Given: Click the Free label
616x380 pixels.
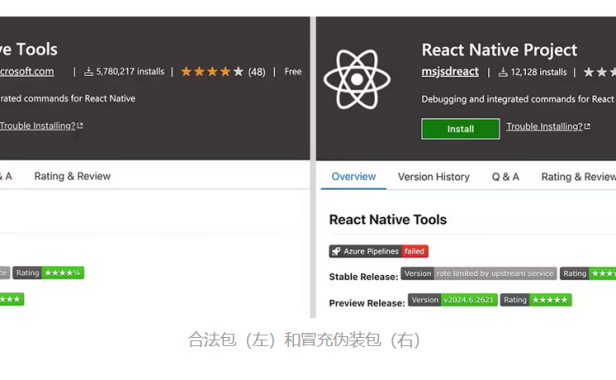Looking at the screenshot, I should point(293,72).
